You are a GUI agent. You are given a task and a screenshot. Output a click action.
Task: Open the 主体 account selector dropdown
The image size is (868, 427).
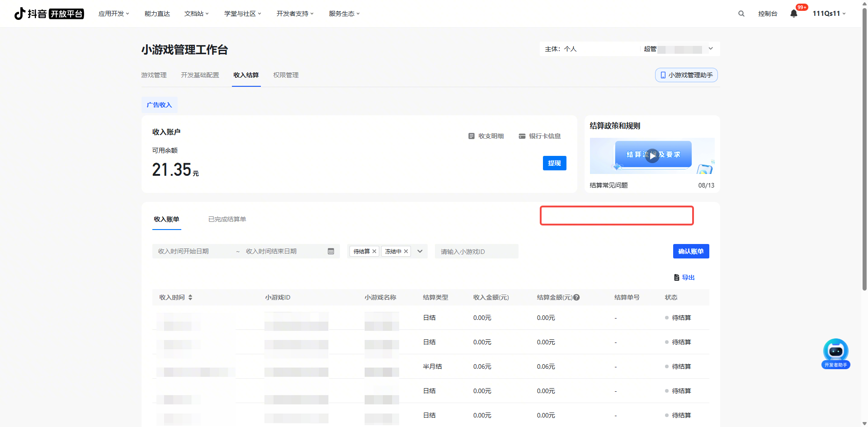coord(711,49)
